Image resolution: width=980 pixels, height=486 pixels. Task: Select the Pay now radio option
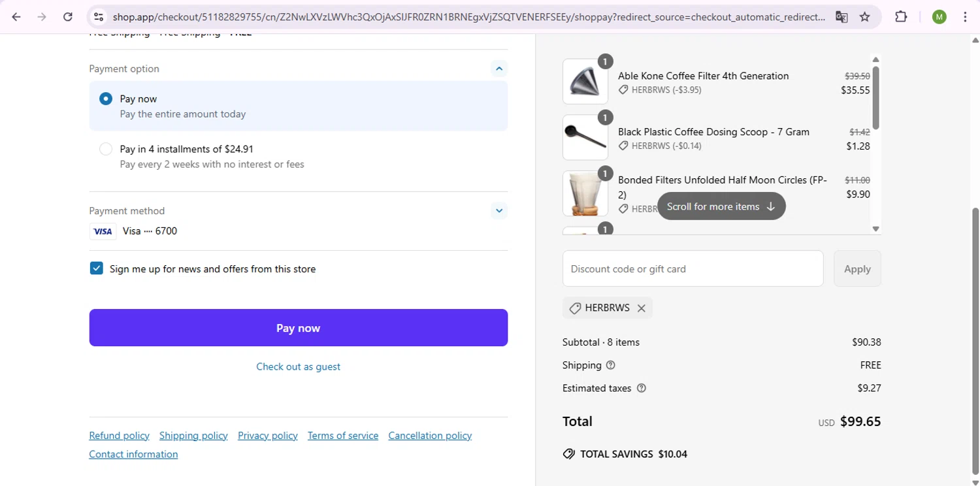click(x=106, y=99)
